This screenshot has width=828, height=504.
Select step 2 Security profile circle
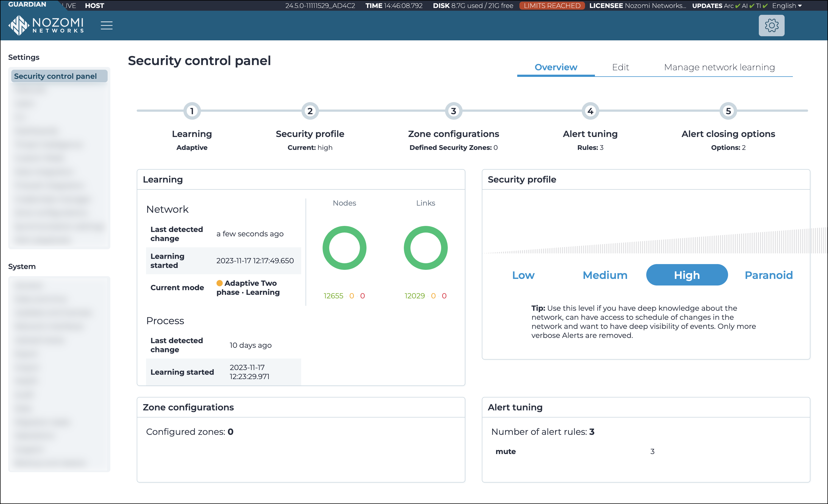(310, 111)
